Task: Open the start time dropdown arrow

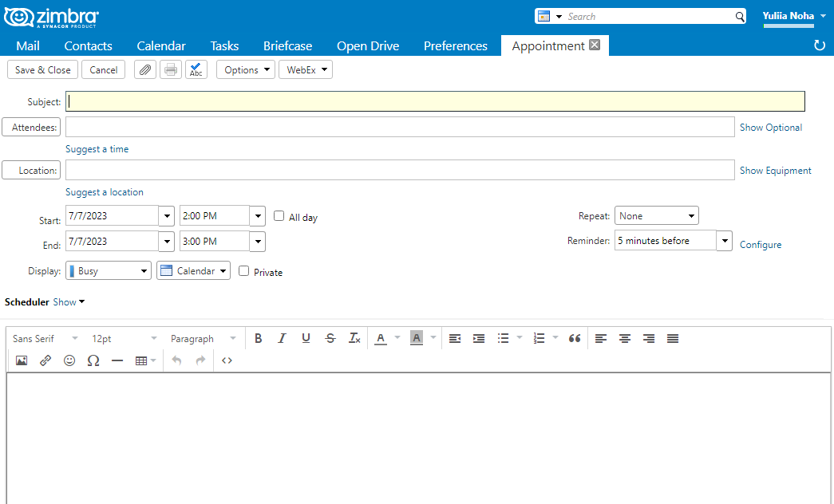Action: point(258,216)
